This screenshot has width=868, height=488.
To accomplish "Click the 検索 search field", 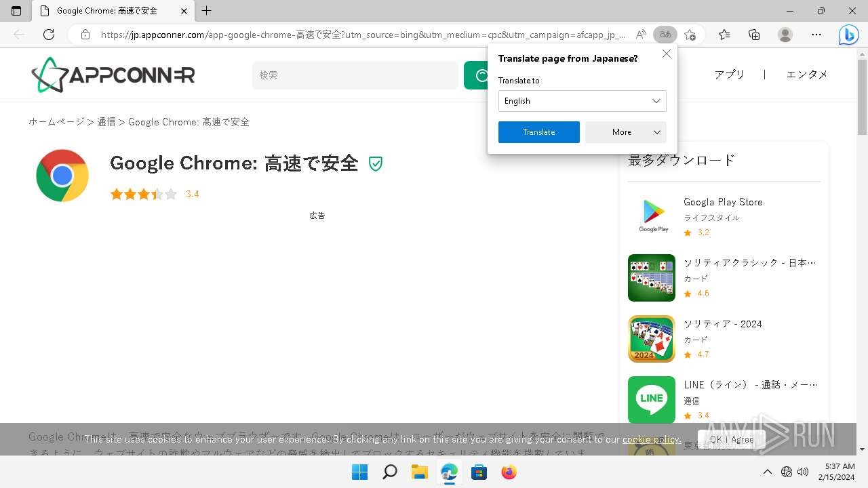I will coord(355,75).
